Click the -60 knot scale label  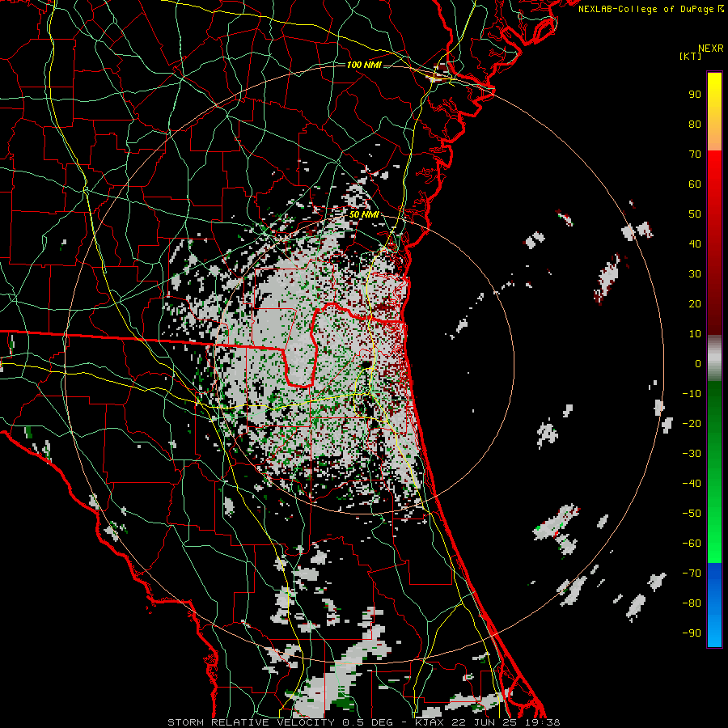click(692, 544)
